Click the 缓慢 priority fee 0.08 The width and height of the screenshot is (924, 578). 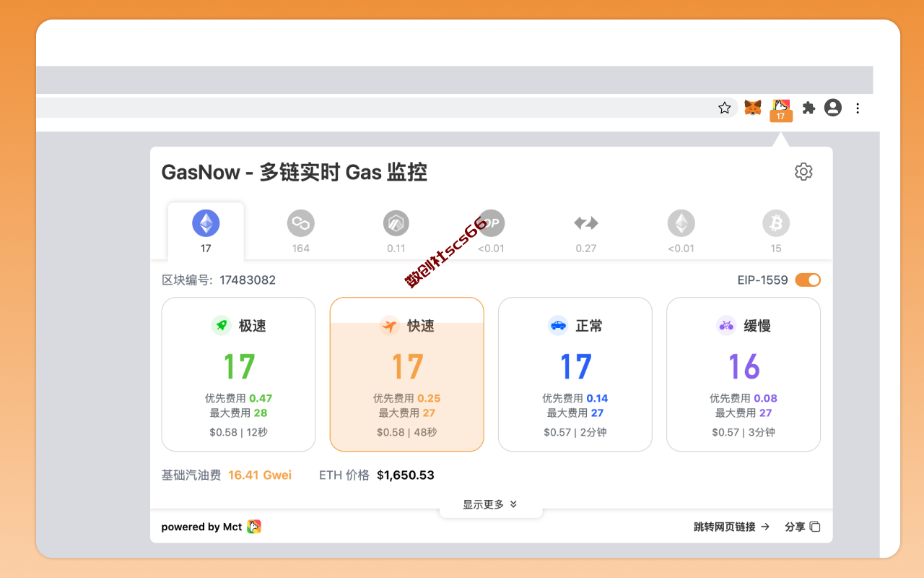[766, 398]
